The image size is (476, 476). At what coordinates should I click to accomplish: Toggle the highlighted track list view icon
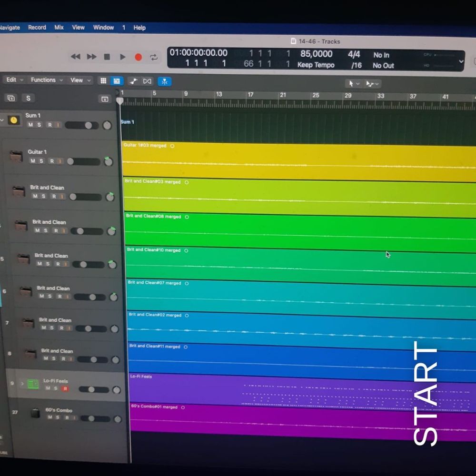point(117,81)
